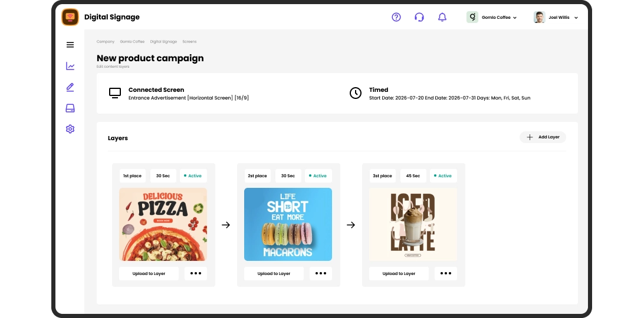Open support via the headset icon
Image resolution: width=644 pixels, height=318 pixels.
pos(419,17)
